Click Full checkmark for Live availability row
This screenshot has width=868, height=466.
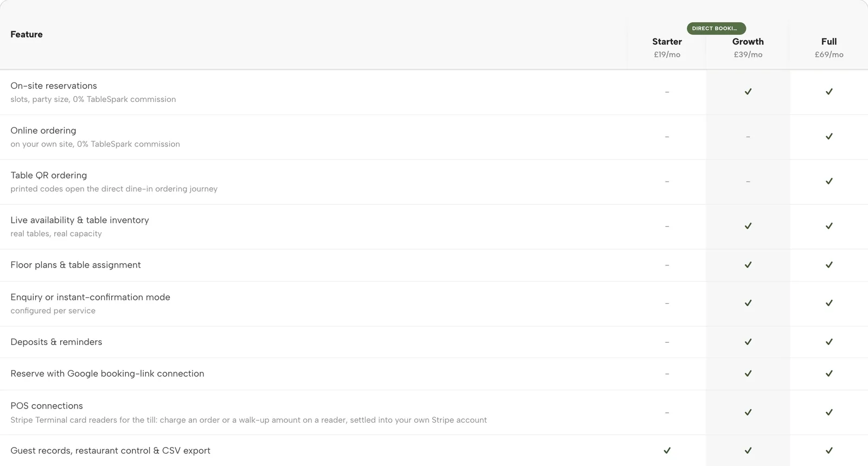pos(829,226)
